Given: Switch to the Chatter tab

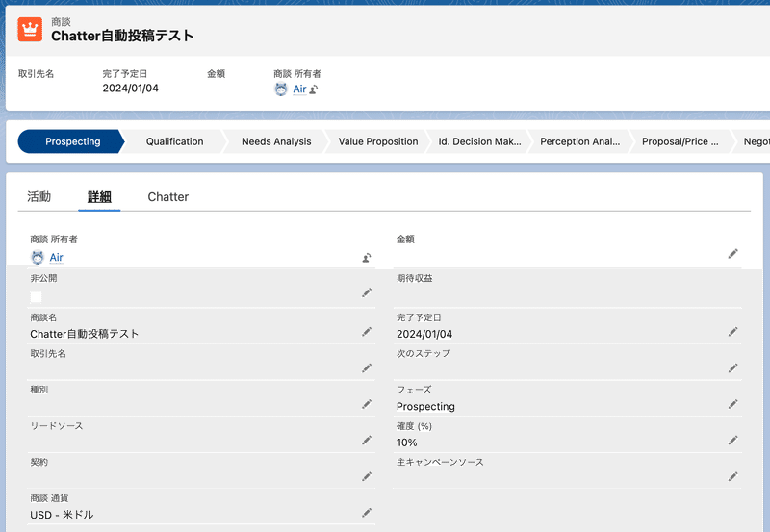Looking at the screenshot, I should coord(167,197).
